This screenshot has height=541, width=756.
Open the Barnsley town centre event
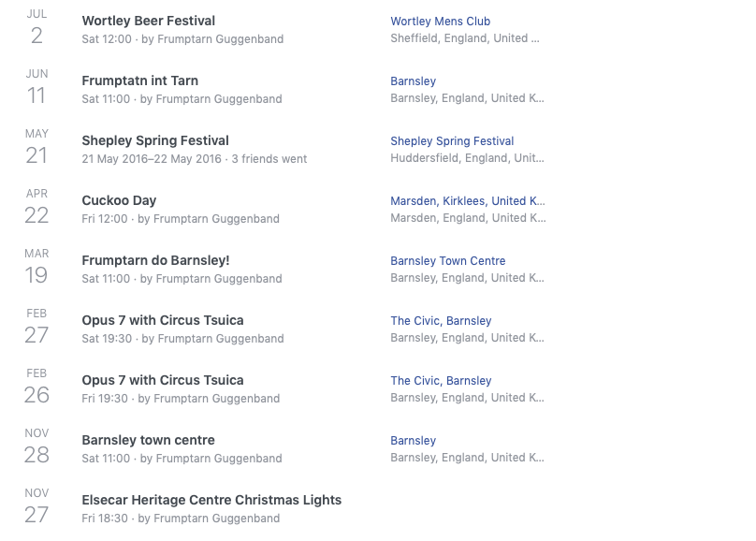[148, 440]
